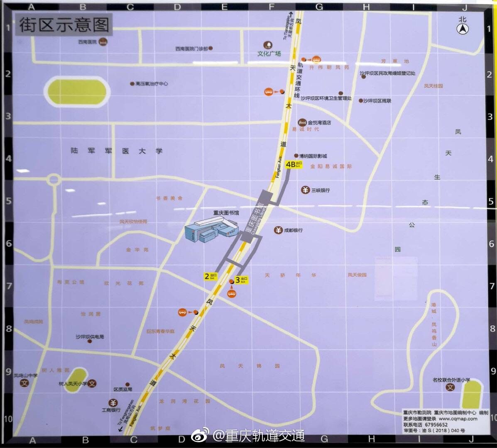Image resolution: width=497 pixels, height=448 pixels.
Task: Select the 文 school icon under 名校联合外语小学
Action: pyautogui.click(x=450, y=387)
